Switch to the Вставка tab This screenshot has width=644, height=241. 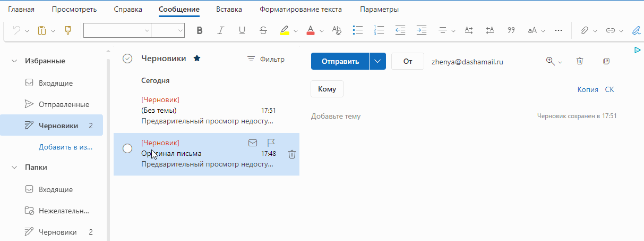pos(229,10)
